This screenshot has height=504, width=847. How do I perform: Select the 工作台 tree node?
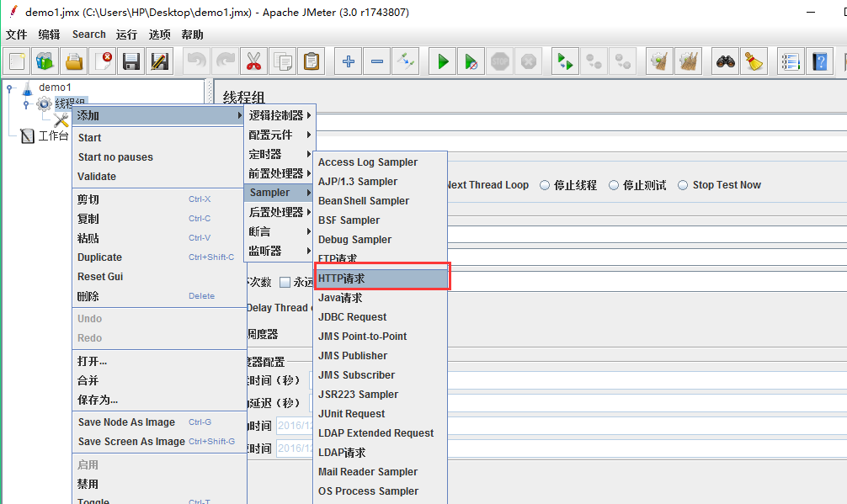pyautogui.click(x=53, y=135)
